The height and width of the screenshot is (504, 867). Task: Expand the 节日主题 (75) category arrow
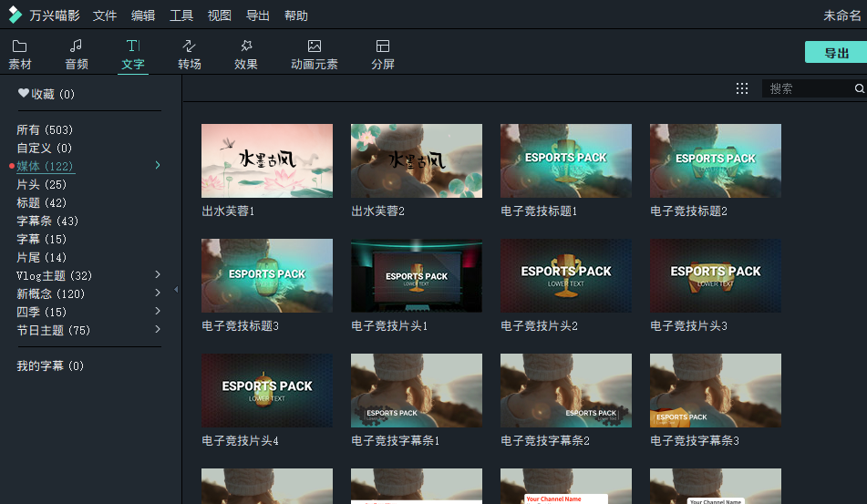tap(158, 329)
